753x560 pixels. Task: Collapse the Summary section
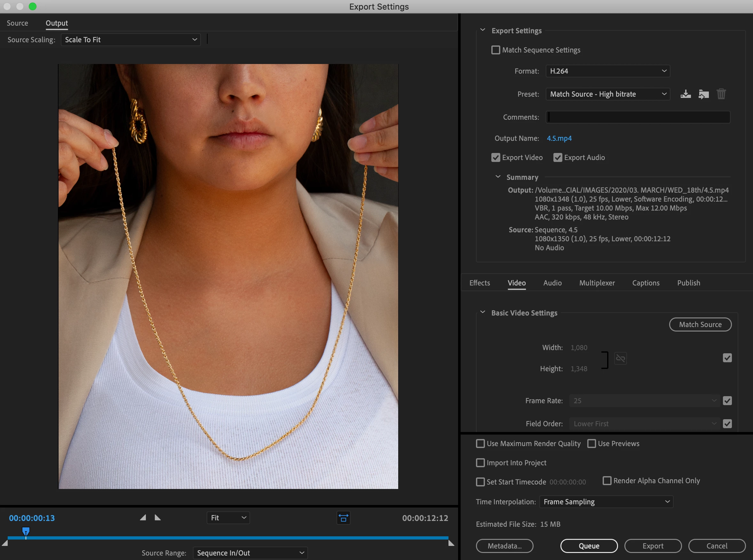tap(498, 177)
